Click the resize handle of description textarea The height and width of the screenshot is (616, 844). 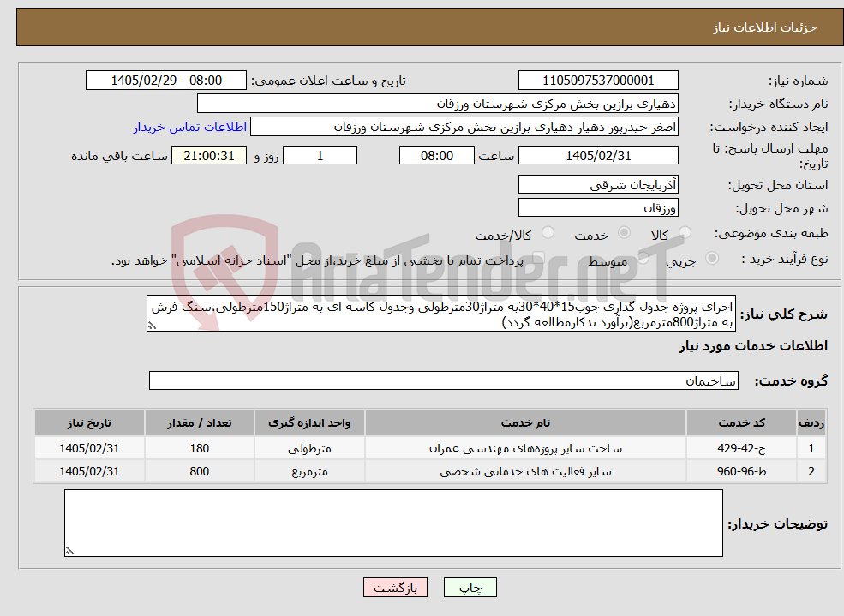tap(152, 326)
